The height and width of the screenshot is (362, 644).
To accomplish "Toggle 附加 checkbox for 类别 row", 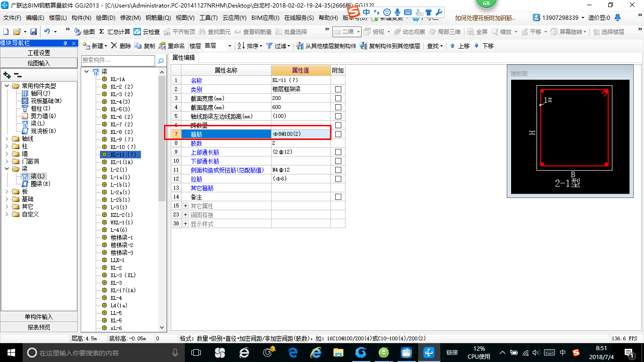I will 338,89.
